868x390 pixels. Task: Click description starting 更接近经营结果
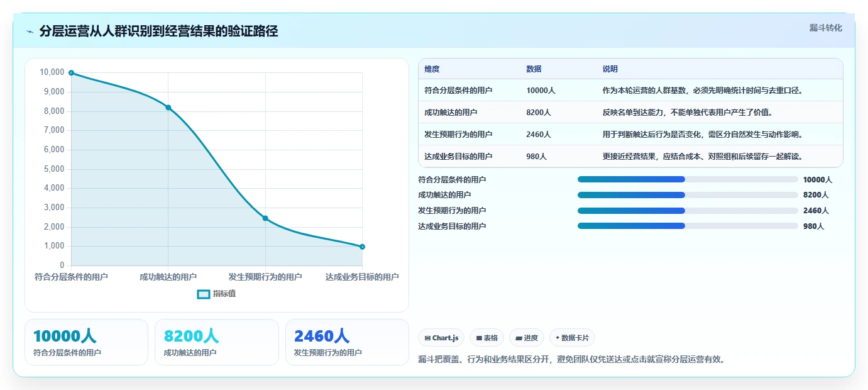(x=703, y=157)
